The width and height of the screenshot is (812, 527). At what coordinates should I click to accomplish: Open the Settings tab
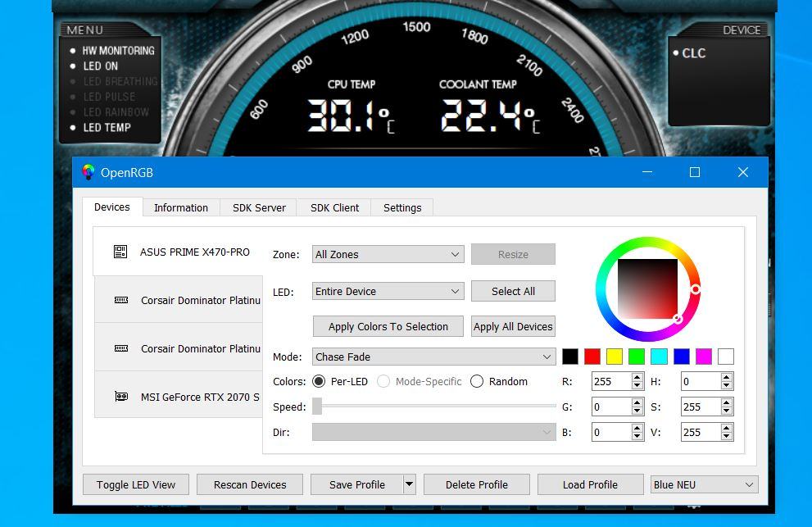coord(402,208)
